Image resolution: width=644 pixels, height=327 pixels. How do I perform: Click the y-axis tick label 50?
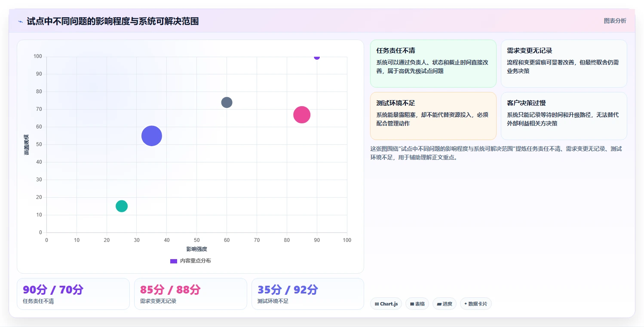(x=39, y=144)
